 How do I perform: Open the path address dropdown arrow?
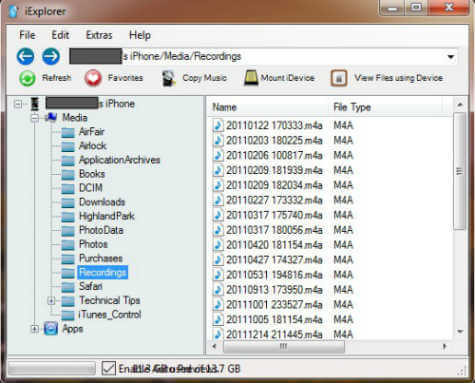451,57
